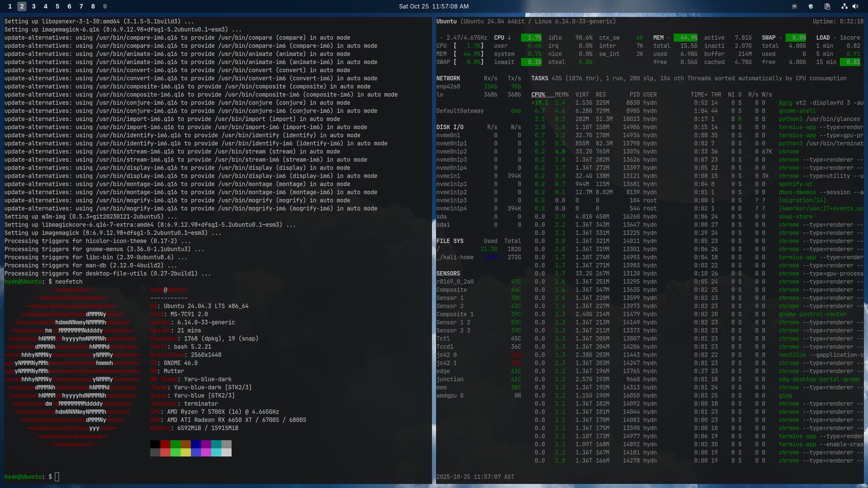Click the red swatch in neofetch palette

point(165,444)
